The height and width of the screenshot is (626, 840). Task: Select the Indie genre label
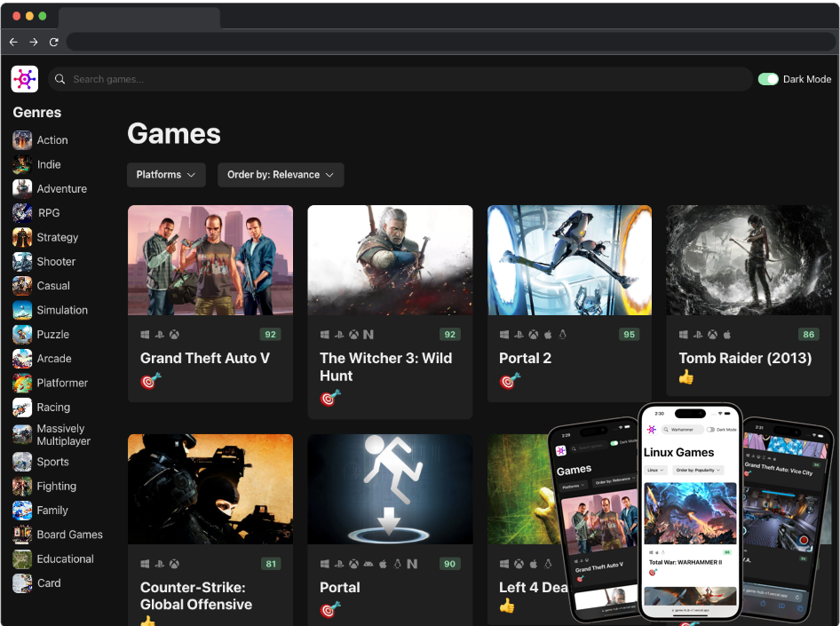point(49,164)
